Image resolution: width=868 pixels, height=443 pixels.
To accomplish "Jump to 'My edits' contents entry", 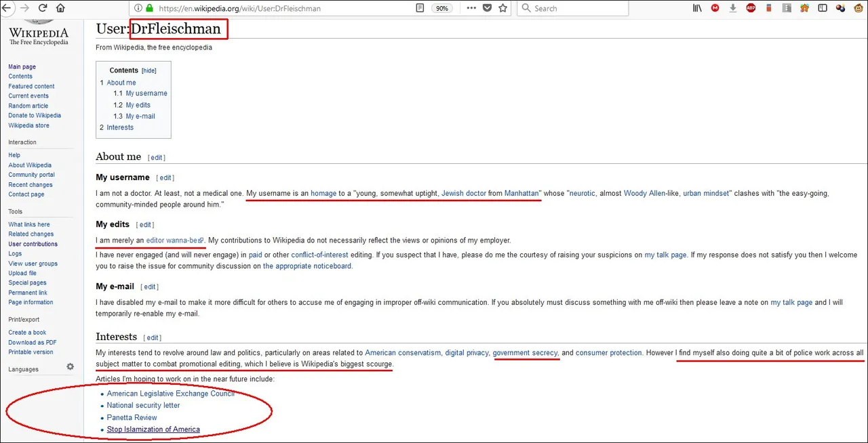I will pos(138,105).
